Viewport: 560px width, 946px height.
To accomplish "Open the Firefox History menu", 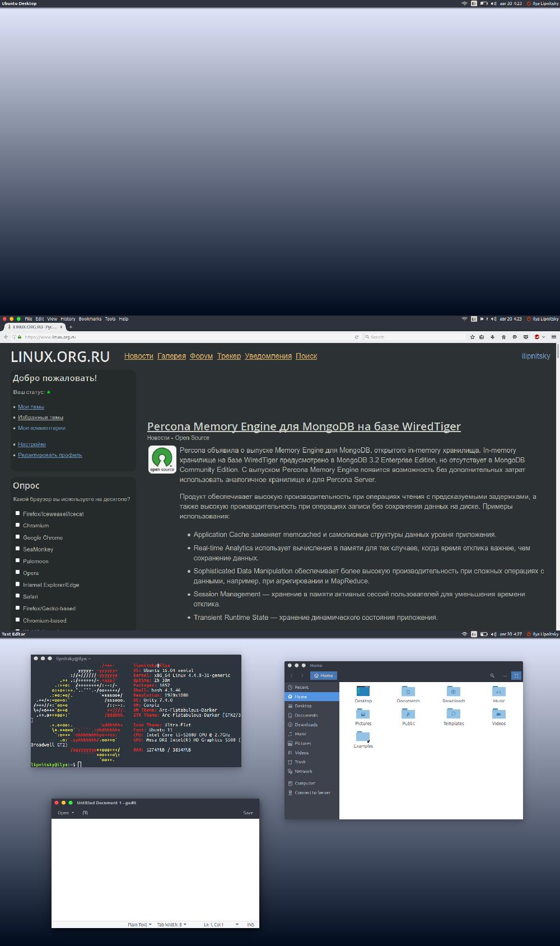I will coord(68,319).
